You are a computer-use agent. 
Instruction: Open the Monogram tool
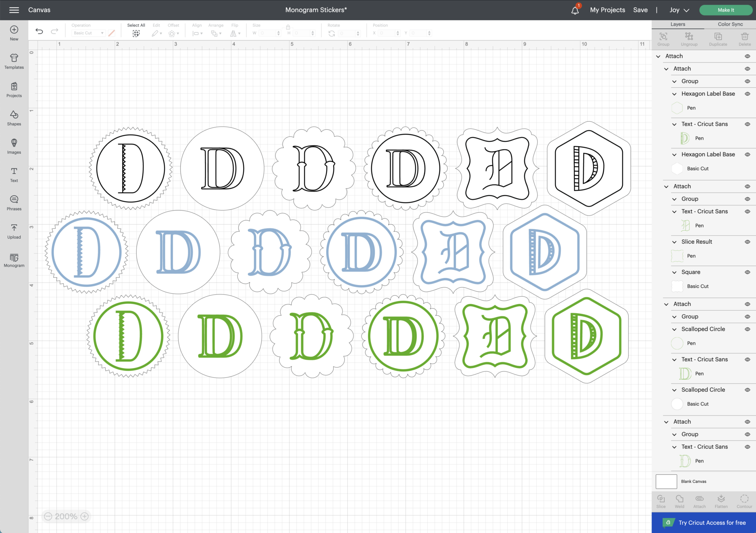click(14, 260)
